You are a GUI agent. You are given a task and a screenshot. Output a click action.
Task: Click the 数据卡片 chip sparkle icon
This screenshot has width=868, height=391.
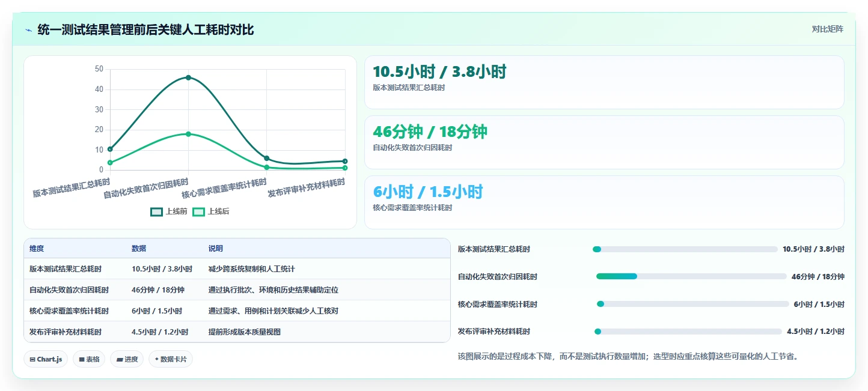[157, 359]
